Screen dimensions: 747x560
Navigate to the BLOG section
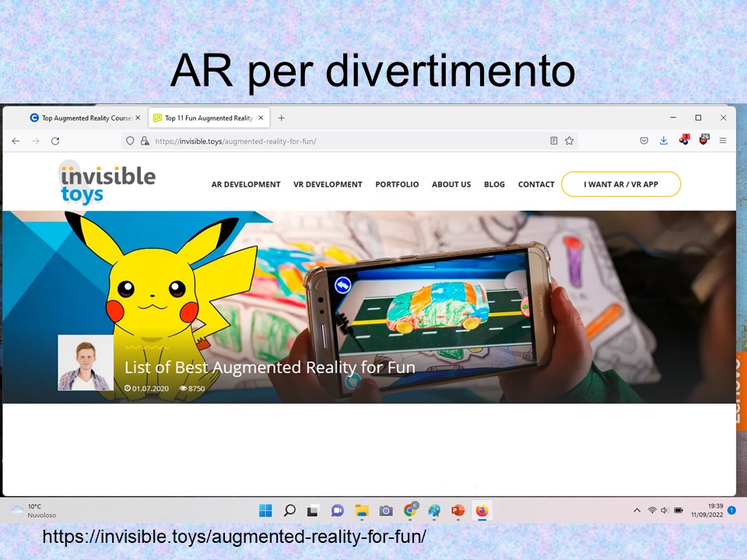coord(494,184)
